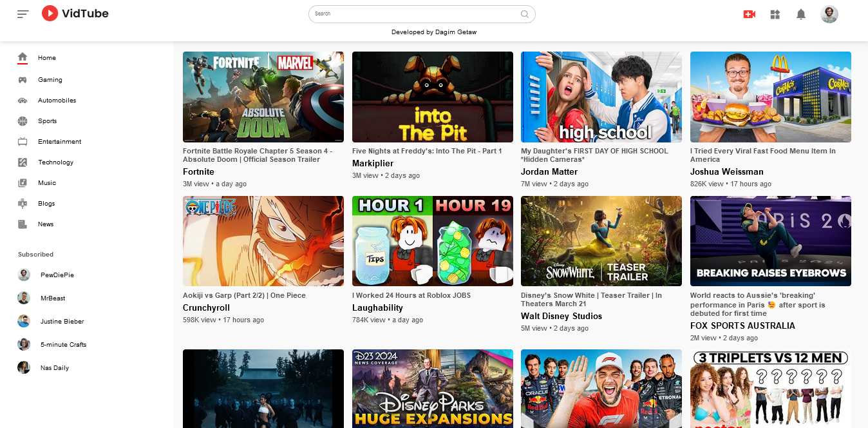Open the Disney Parks Huge Expansions thumbnail

pos(433,389)
